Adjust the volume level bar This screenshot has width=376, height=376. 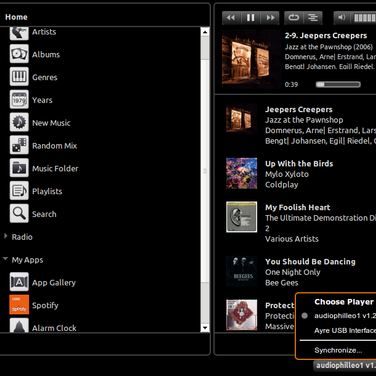tap(364, 18)
